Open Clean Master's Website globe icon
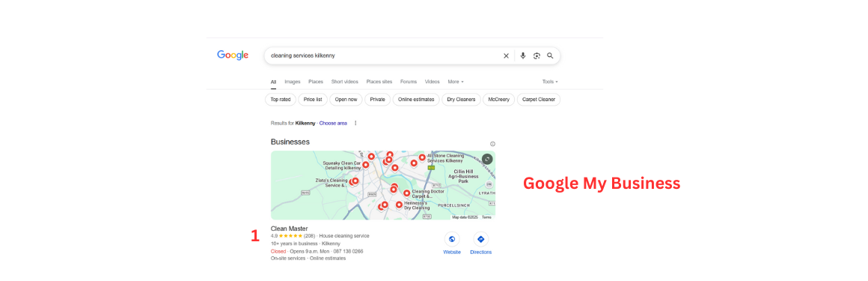 coord(452,240)
